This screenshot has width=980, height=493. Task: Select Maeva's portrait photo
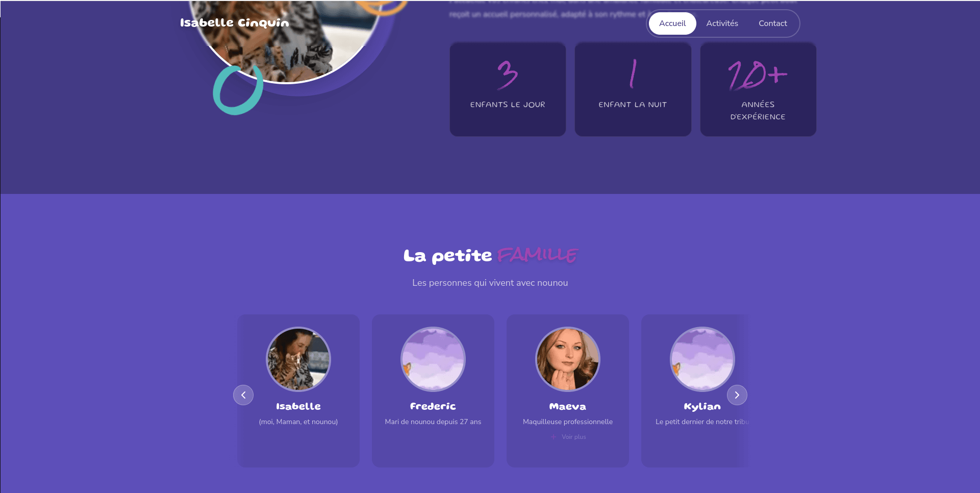coord(568,359)
